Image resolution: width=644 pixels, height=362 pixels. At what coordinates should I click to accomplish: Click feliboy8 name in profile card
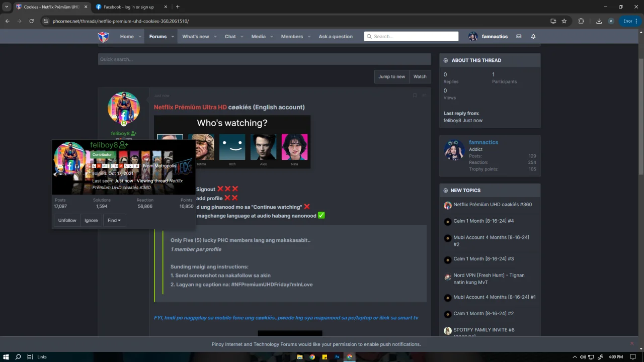(x=104, y=145)
